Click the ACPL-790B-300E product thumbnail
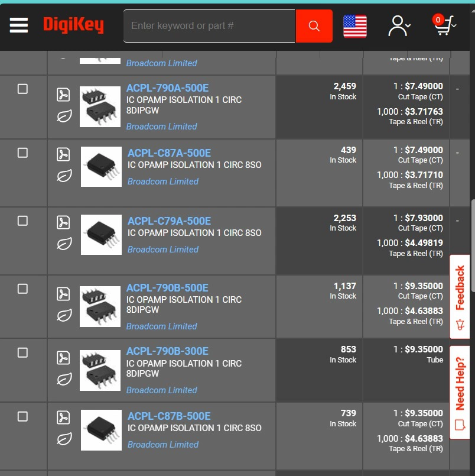 tap(100, 370)
